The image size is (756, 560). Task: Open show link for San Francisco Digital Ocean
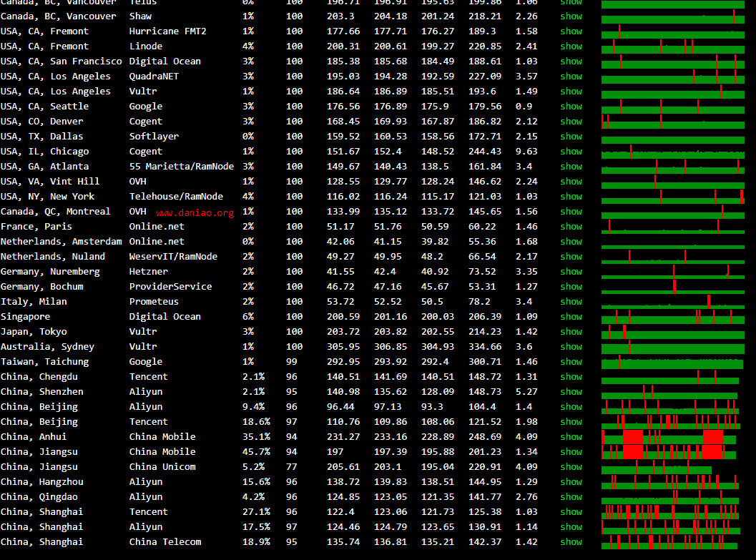[571, 62]
